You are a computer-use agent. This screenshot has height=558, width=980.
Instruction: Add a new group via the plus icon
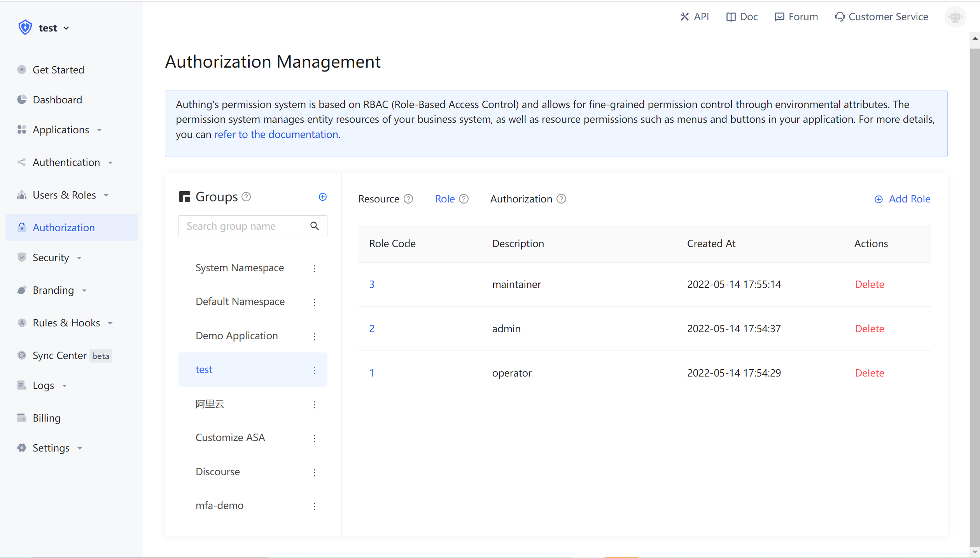point(323,197)
